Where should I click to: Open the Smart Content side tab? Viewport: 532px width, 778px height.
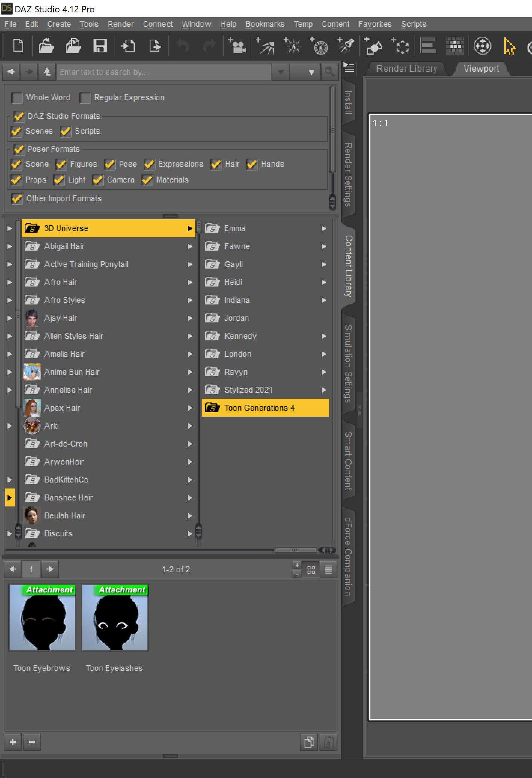point(348,461)
